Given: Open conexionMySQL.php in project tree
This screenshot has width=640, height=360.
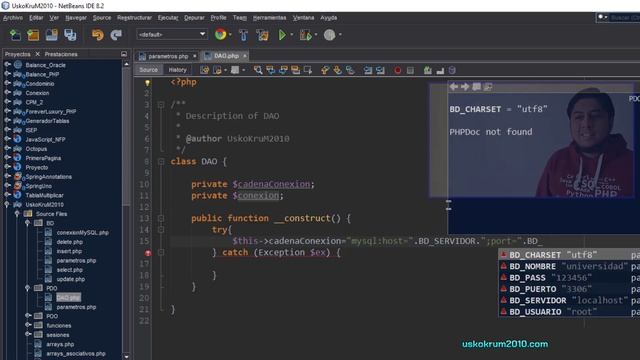Looking at the screenshot, I should [82, 232].
